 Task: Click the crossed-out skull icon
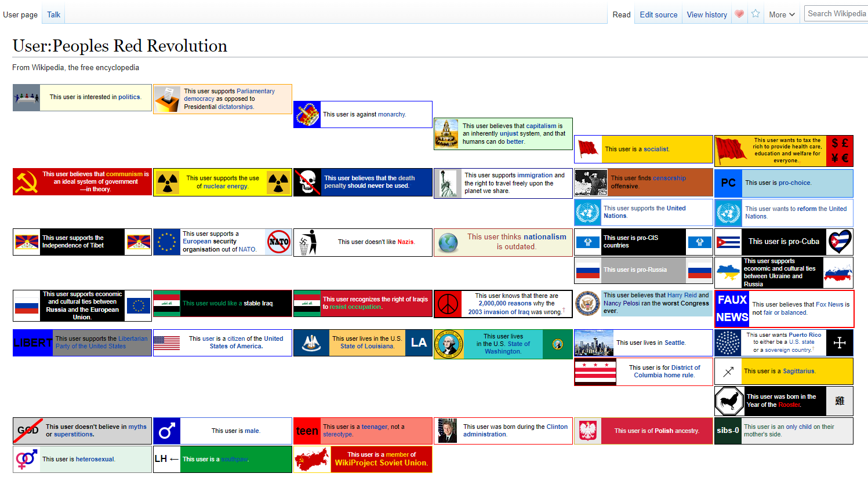[307, 183]
